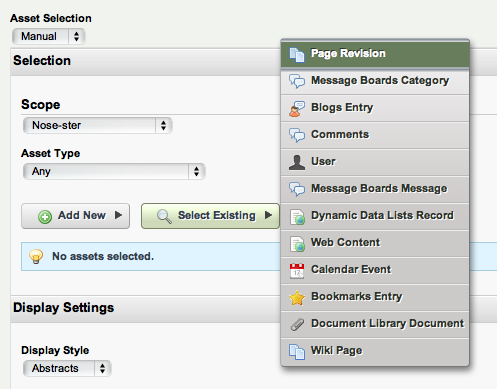The image size is (497, 389).
Task: Pick Comments from the asset menu
Action: click(x=375, y=135)
